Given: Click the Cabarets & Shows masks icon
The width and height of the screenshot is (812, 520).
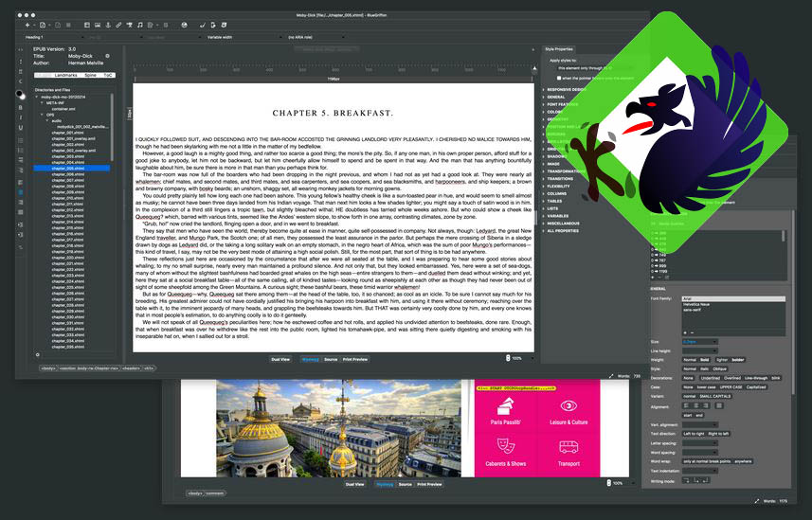Looking at the screenshot, I should coord(505,446).
